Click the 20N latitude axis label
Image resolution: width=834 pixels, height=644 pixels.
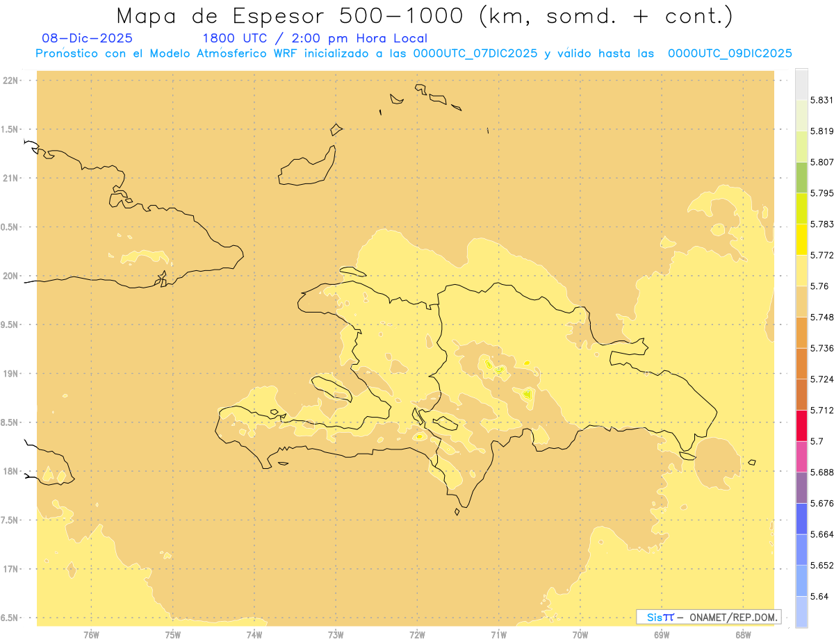[x=10, y=276]
